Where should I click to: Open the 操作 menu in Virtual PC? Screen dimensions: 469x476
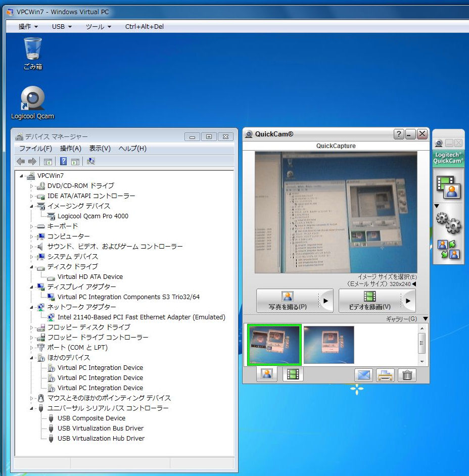pyautogui.click(x=28, y=27)
